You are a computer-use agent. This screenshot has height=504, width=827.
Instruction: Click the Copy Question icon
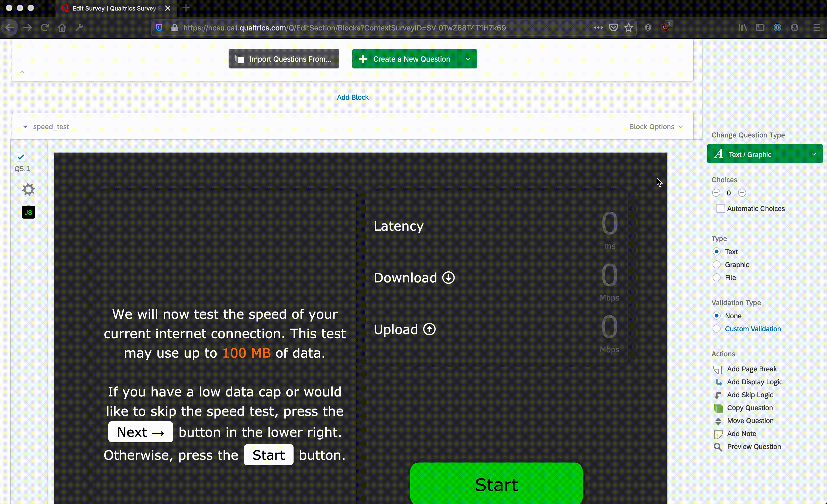pyautogui.click(x=718, y=408)
